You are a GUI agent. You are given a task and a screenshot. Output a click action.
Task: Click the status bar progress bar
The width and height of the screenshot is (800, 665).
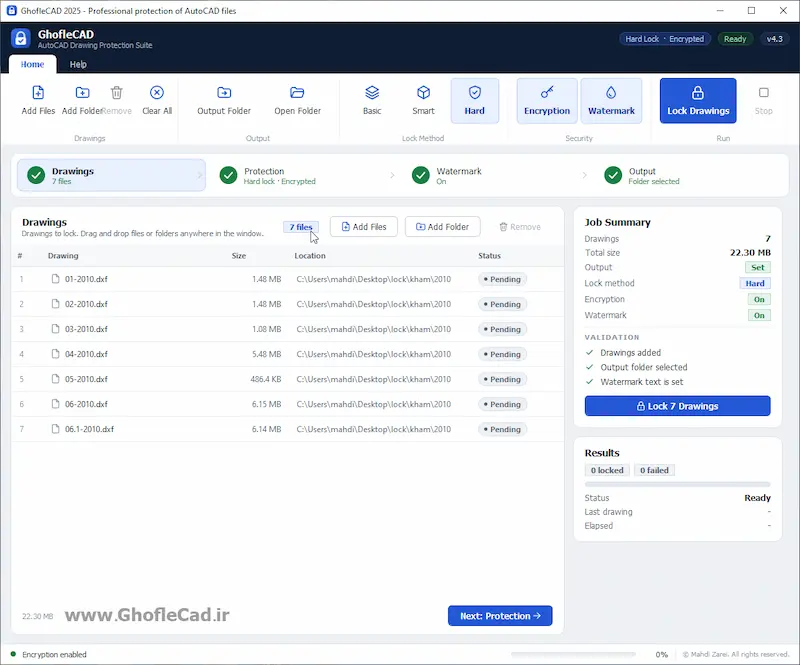[573, 654]
